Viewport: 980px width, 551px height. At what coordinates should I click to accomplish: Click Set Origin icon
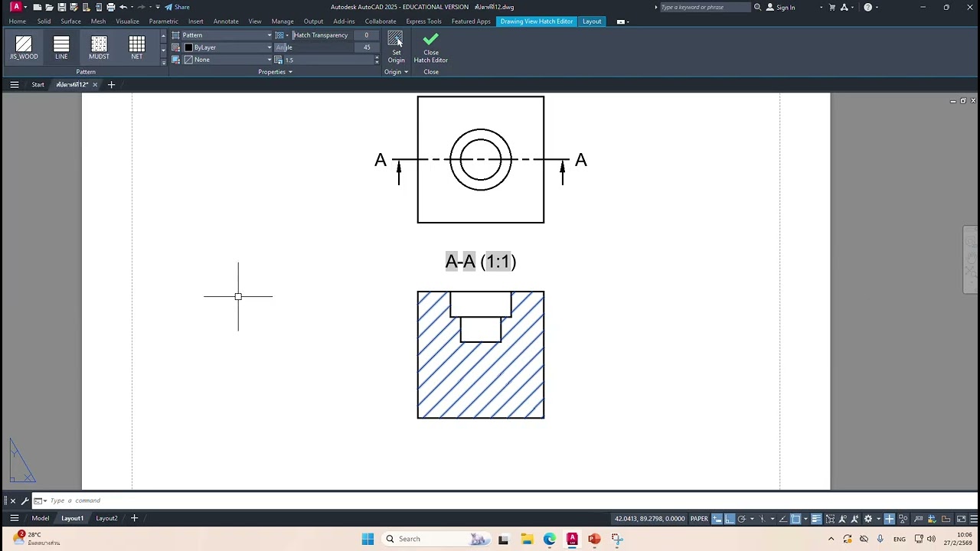(x=396, y=47)
